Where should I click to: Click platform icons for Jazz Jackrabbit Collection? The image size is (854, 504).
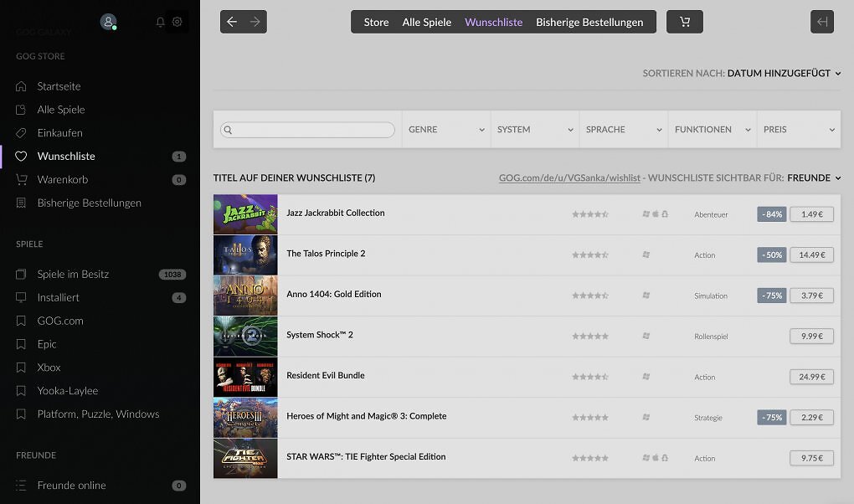(656, 214)
